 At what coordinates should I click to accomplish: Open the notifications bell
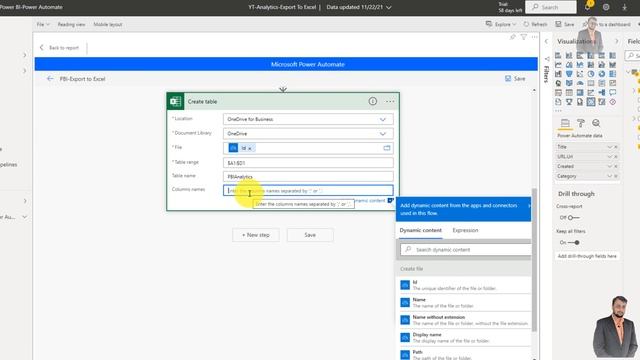pos(588,7)
